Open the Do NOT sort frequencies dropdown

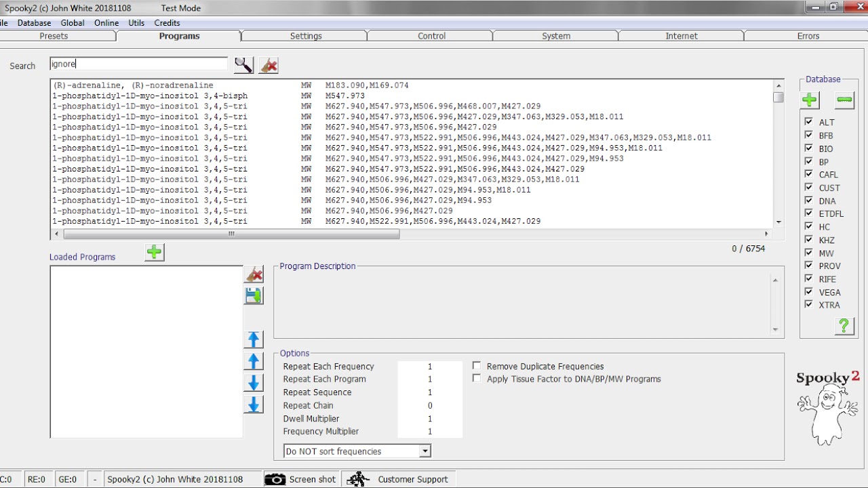click(x=425, y=451)
